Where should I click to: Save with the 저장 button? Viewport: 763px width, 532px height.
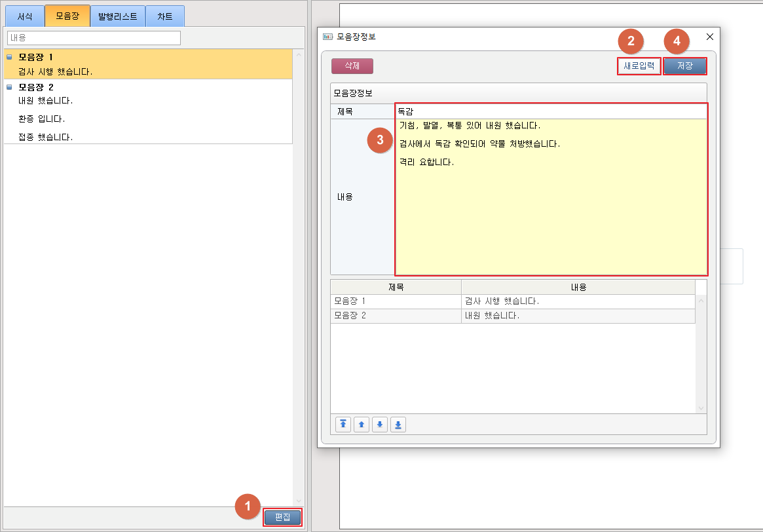pyautogui.click(x=684, y=66)
